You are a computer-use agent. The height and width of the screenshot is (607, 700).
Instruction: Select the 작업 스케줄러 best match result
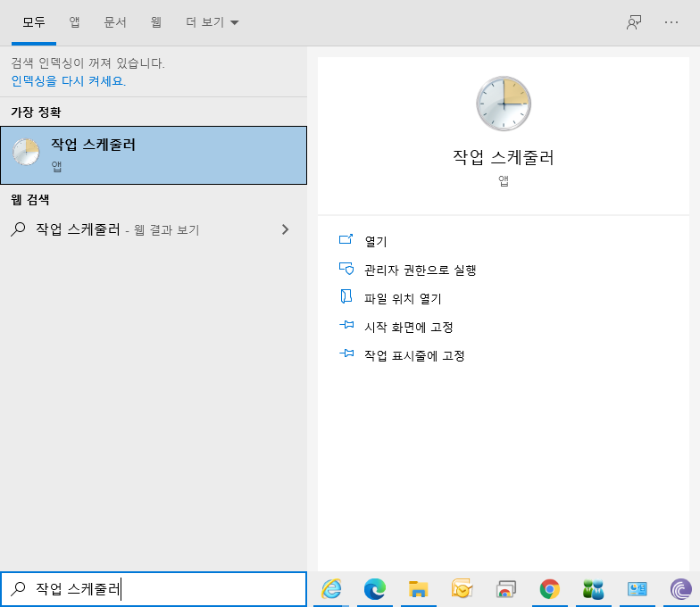(x=154, y=155)
